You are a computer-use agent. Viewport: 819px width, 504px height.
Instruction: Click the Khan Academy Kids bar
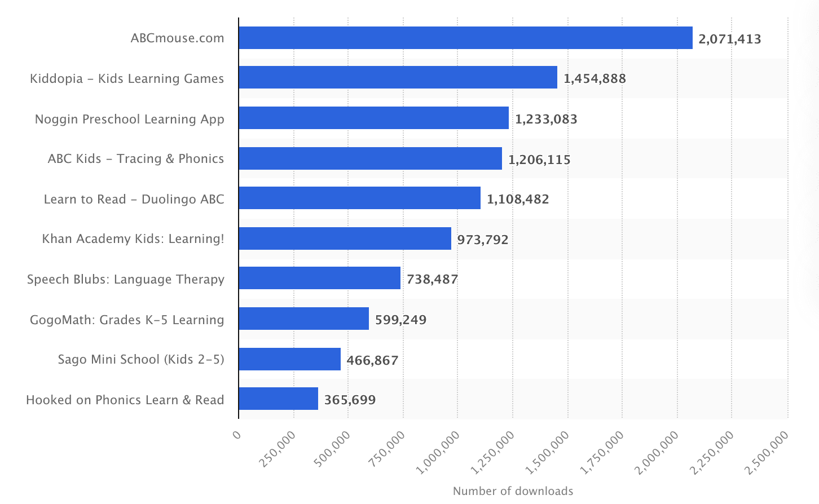(345, 238)
